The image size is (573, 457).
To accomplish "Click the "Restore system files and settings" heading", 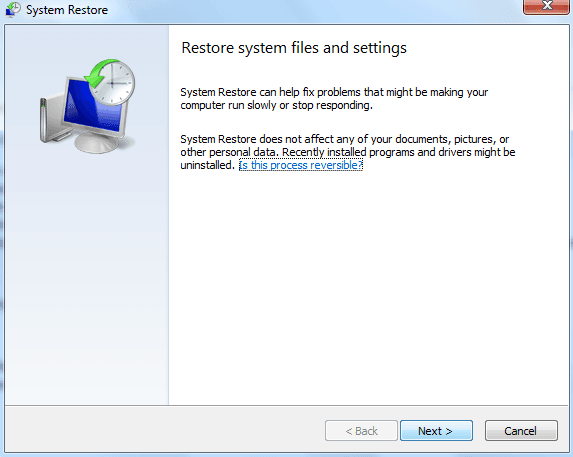I will [294, 48].
